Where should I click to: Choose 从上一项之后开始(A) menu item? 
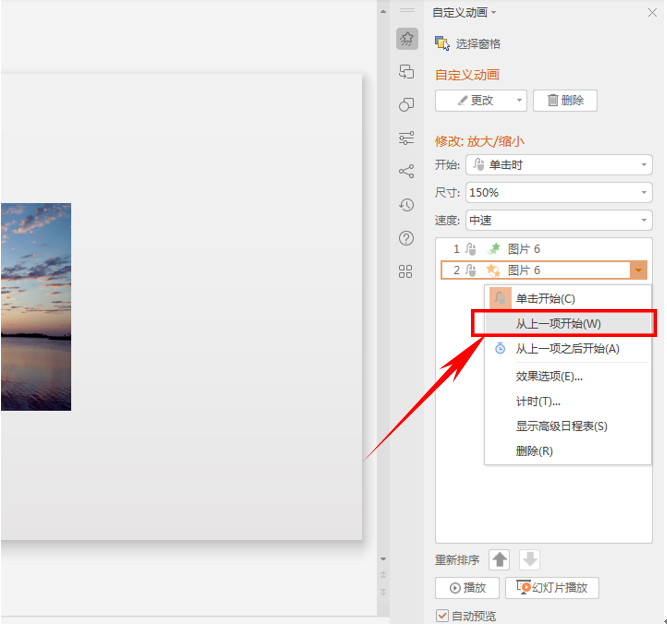point(568,349)
